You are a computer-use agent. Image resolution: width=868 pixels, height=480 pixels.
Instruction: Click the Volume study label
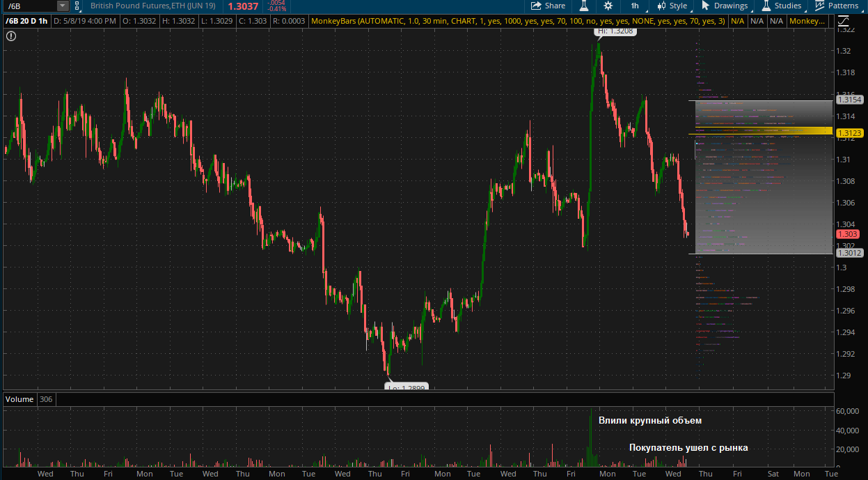coord(19,399)
